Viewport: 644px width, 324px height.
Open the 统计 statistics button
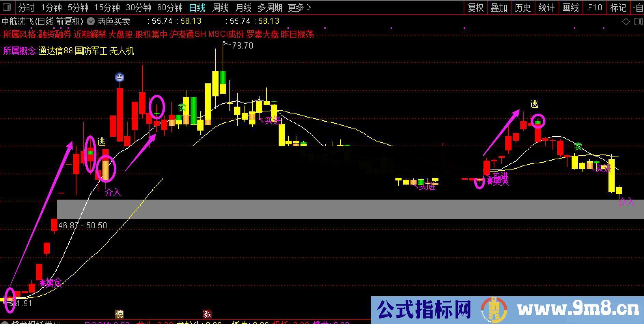click(546, 8)
